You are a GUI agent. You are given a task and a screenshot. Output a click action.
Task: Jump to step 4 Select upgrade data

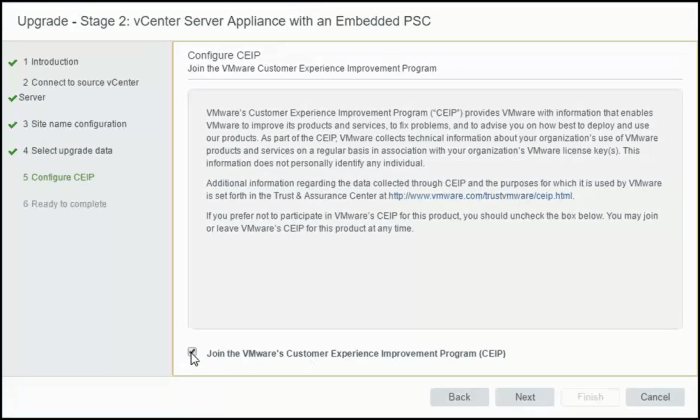coord(67,151)
